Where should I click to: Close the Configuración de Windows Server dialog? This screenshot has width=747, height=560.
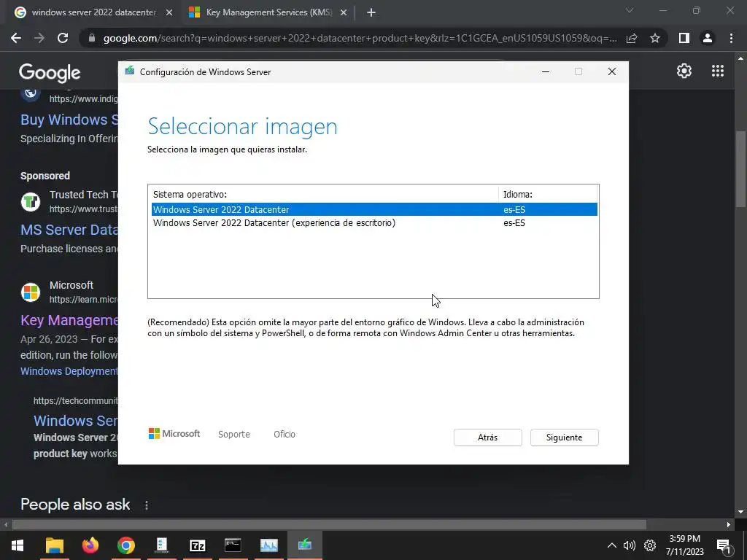[612, 72]
